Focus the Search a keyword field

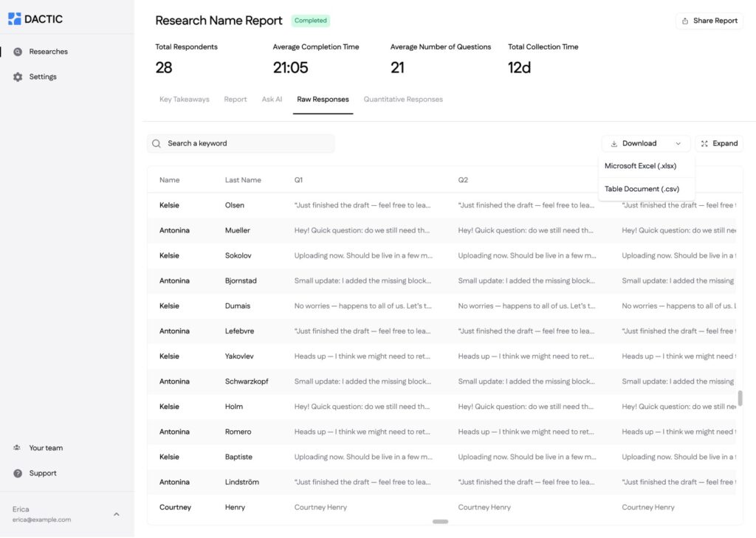[247, 143]
